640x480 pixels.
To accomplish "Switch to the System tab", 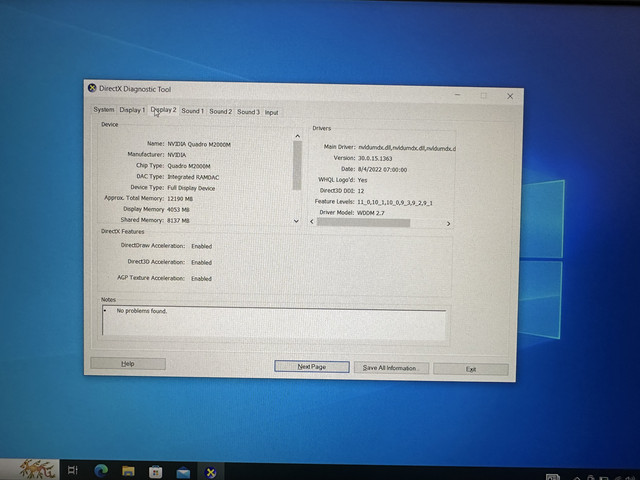I will click(x=104, y=109).
